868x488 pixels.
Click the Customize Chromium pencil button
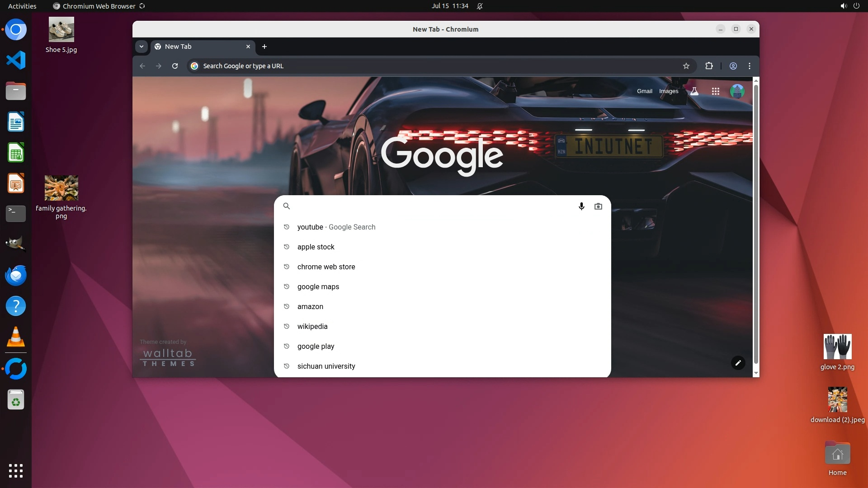click(x=738, y=363)
